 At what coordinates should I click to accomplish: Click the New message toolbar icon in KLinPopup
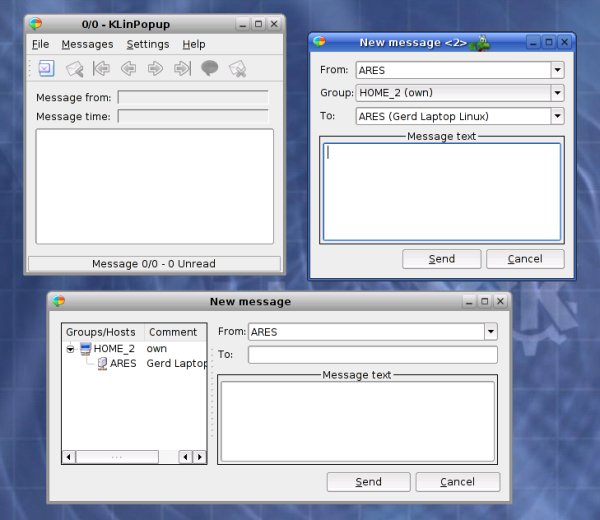[46, 69]
